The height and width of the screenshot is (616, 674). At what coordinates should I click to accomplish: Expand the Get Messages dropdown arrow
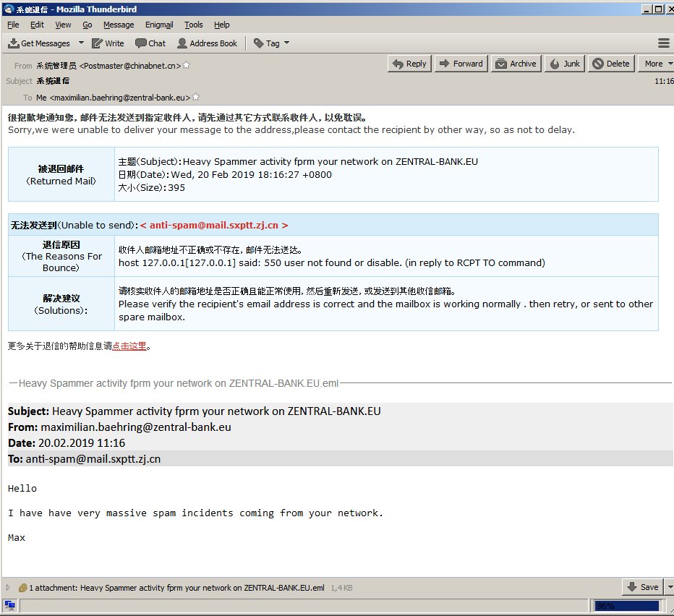pyautogui.click(x=81, y=43)
